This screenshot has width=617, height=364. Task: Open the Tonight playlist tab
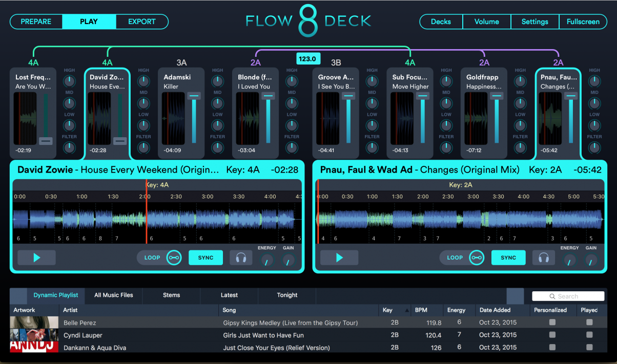click(x=287, y=295)
